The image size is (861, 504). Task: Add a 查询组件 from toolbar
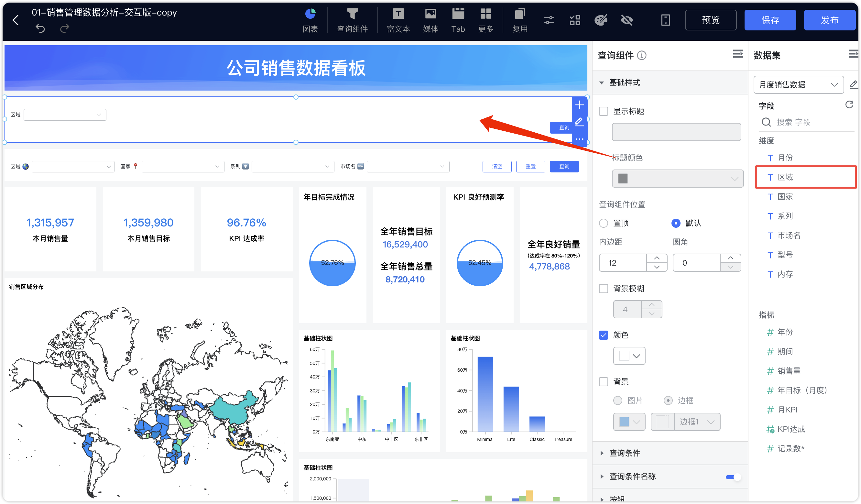pos(352,20)
